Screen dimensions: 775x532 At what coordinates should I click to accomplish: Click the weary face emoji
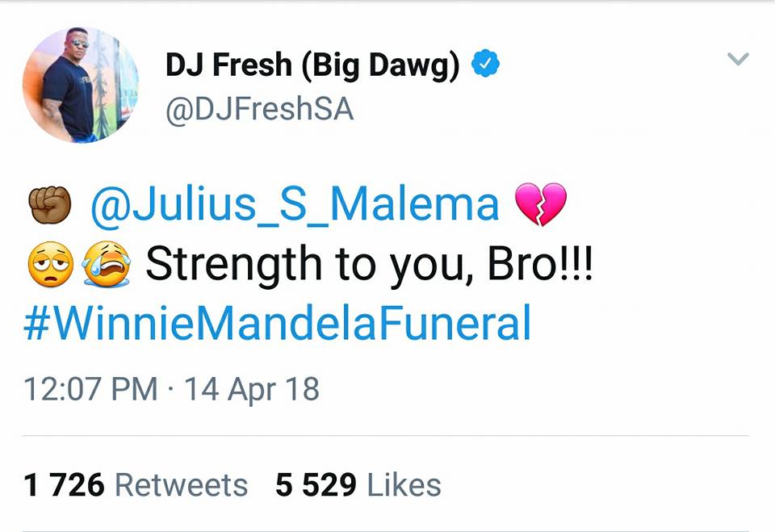(51, 264)
